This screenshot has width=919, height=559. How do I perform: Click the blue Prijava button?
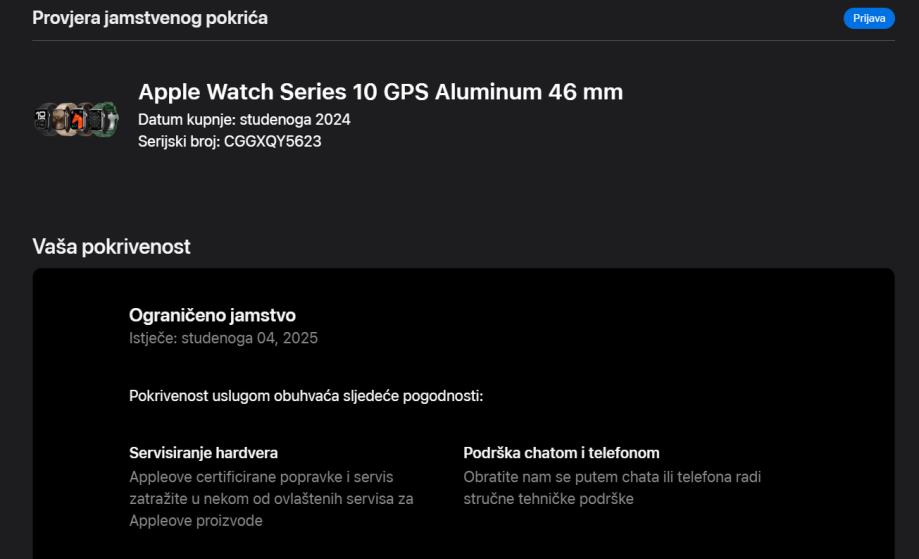click(868, 18)
